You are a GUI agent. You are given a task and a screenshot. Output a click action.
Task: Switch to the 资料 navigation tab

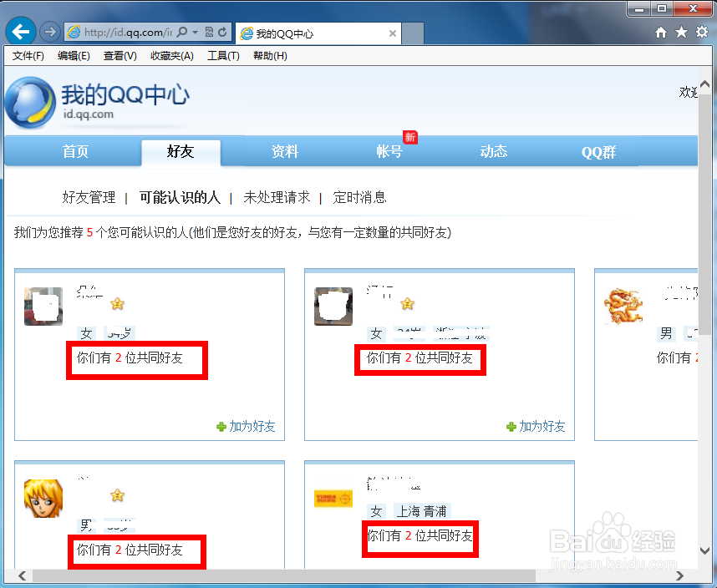point(285,151)
